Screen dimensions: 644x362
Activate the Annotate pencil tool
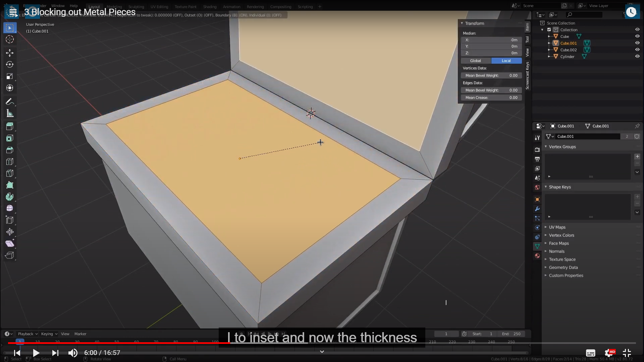(10, 102)
